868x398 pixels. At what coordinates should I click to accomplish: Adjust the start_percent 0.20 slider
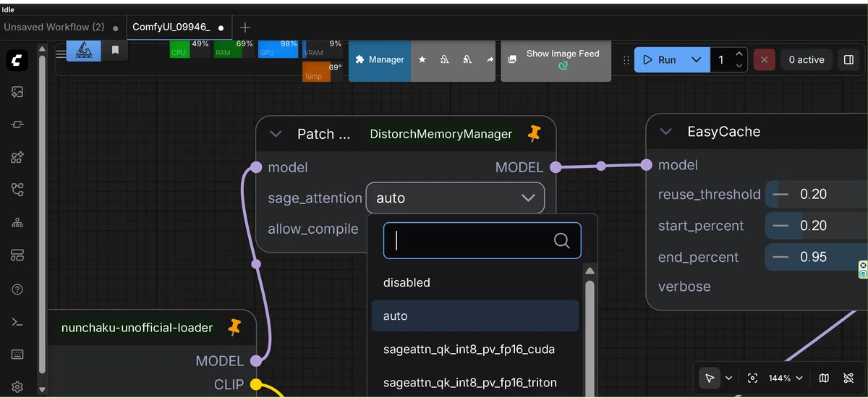[x=816, y=226]
